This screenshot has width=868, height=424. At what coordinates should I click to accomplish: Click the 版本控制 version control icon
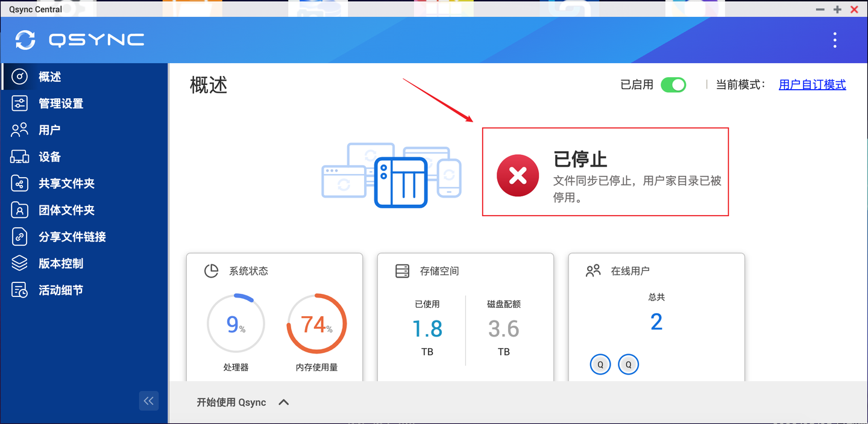(x=20, y=263)
